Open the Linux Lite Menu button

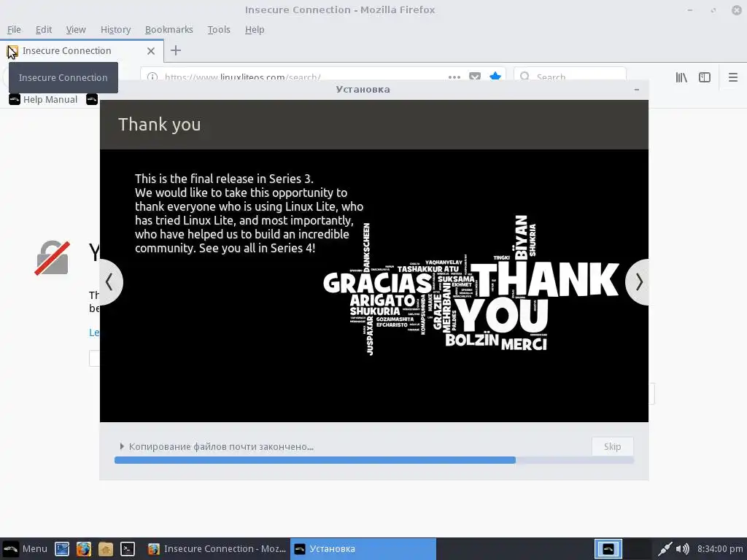(25, 548)
